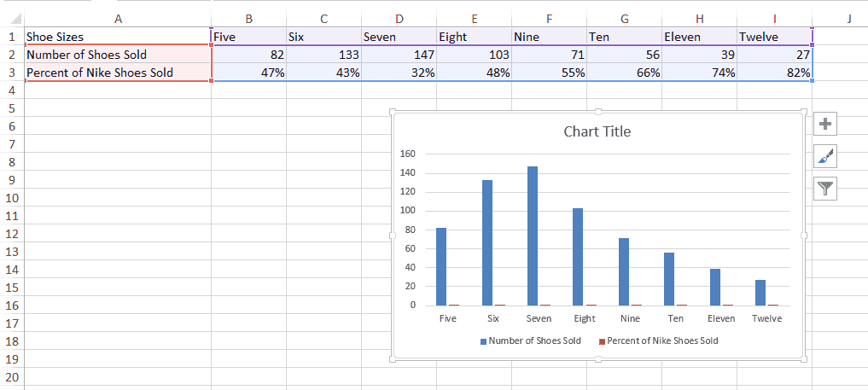
Task: Select the tallest blue bar for Seven
Action: pos(533,235)
